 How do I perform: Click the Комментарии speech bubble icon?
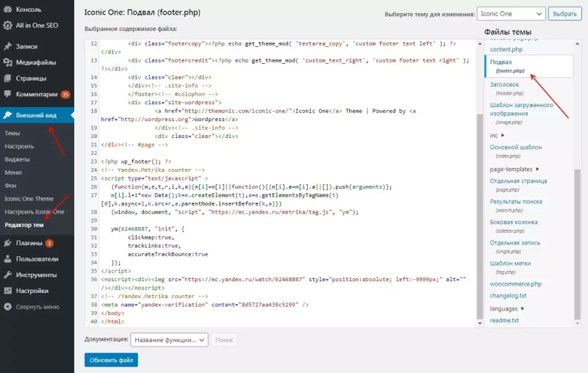click(7, 94)
